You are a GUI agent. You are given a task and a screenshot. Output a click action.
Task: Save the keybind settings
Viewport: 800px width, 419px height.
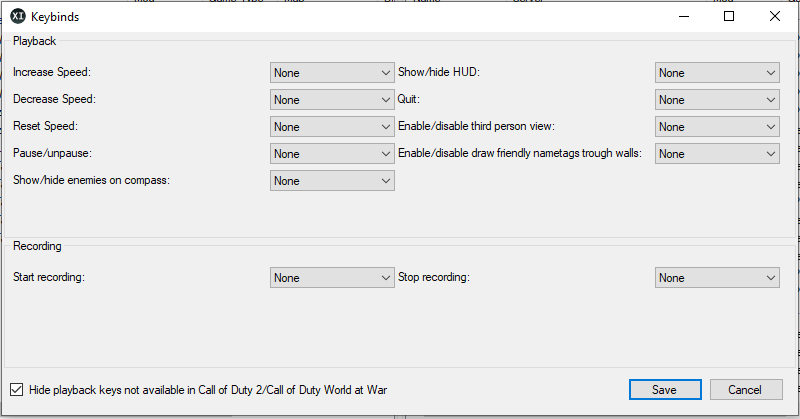pyautogui.click(x=663, y=390)
